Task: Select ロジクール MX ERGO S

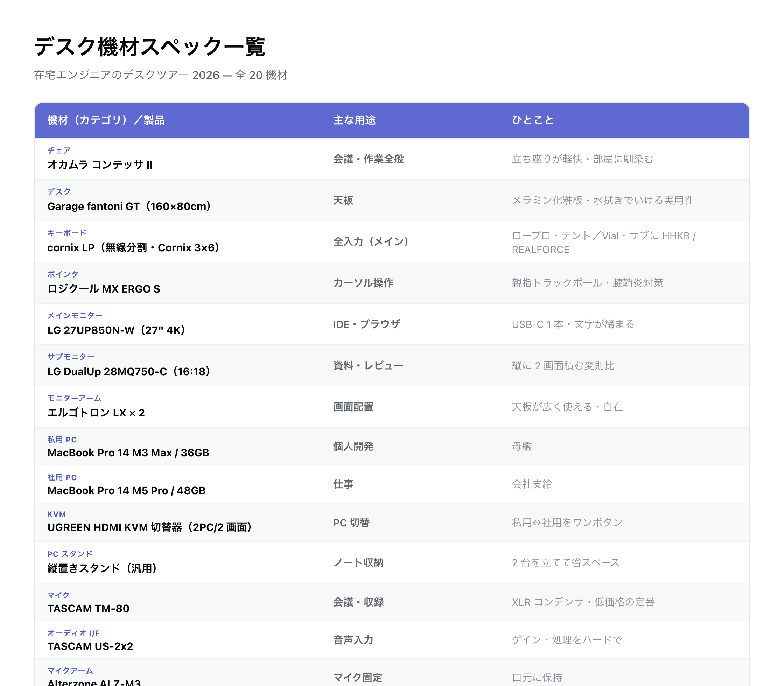Action: (104, 289)
